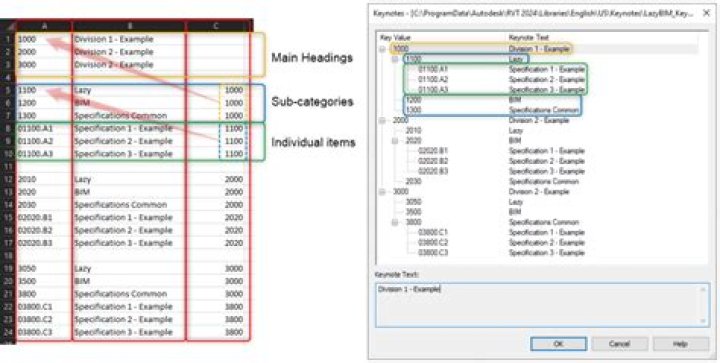Click the Key Value column header
The width and height of the screenshot is (720, 363).
(395, 37)
